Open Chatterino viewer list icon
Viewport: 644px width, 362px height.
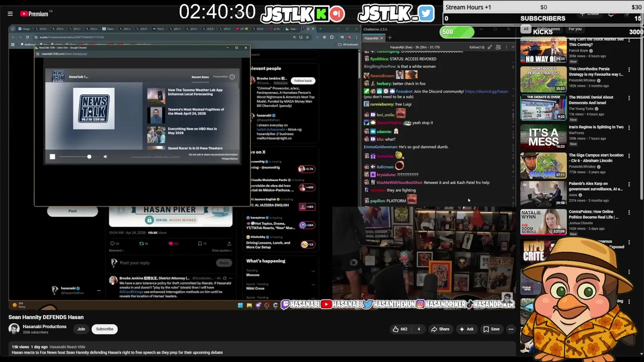pos(498,47)
